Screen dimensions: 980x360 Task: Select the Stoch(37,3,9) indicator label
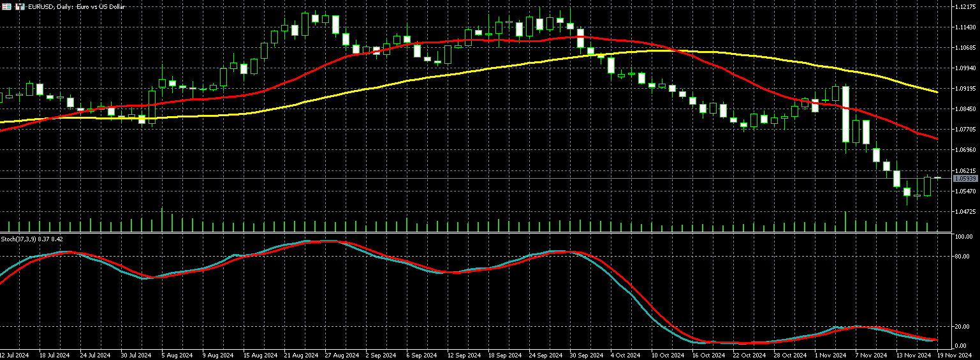point(23,239)
